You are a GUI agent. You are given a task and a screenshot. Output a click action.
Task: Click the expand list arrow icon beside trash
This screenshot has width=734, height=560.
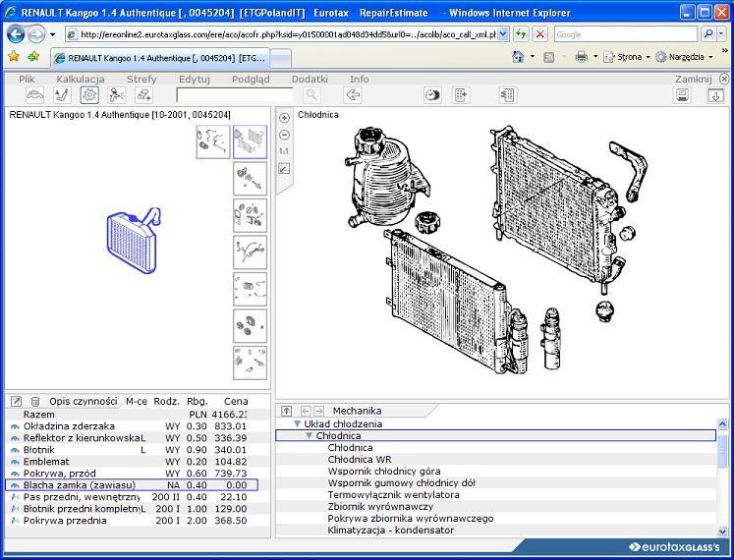(16, 401)
